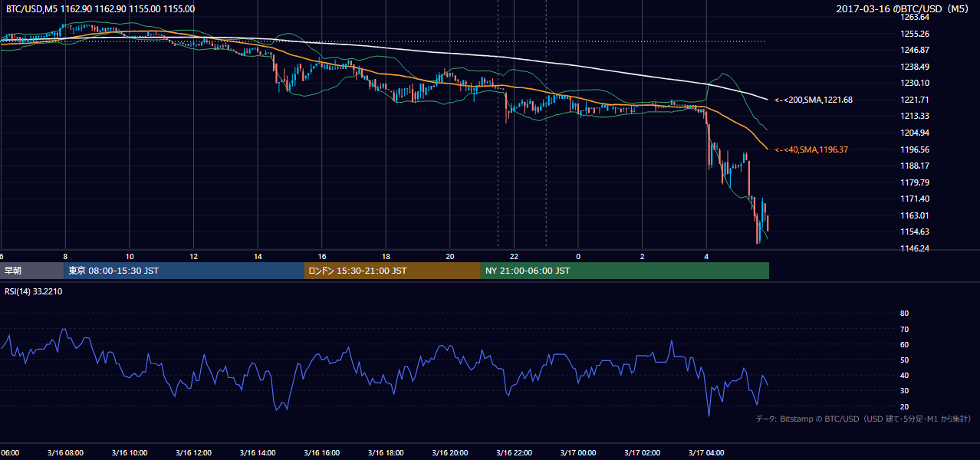Click price axis value 1263.64
Viewport: 980px width, 460px height.
click(915, 17)
